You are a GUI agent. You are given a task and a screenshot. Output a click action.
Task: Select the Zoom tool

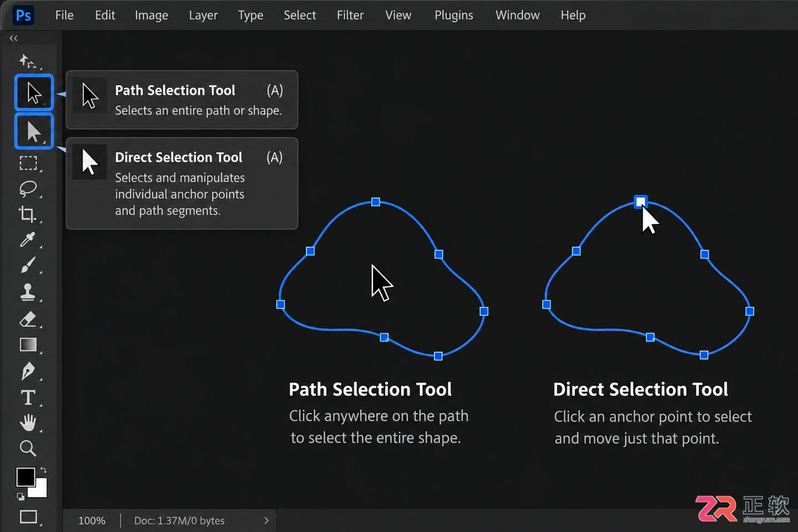[x=28, y=448]
